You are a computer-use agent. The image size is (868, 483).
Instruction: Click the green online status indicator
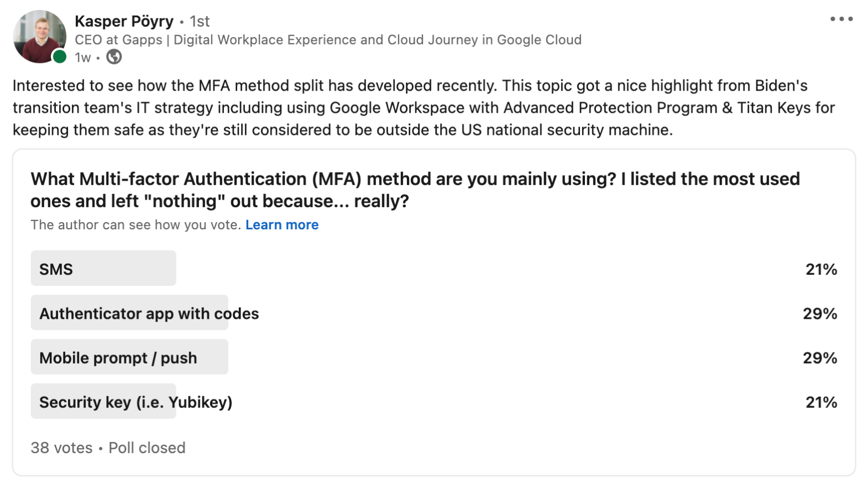click(60, 56)
